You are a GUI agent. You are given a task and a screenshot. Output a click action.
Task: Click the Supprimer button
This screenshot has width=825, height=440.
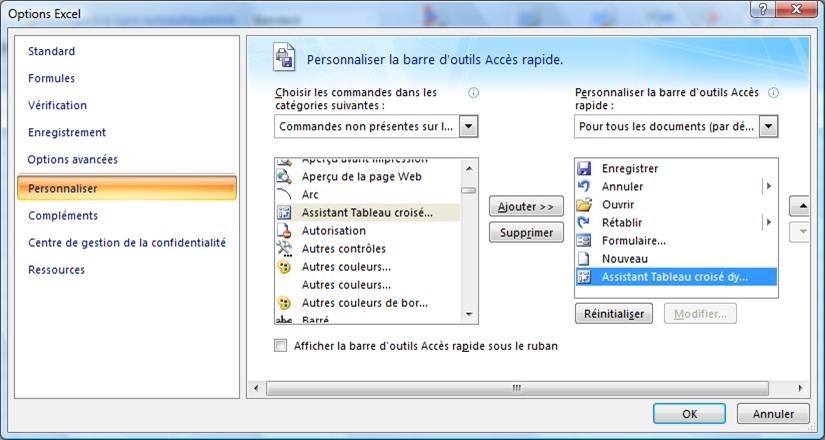[x=526, y=232]
